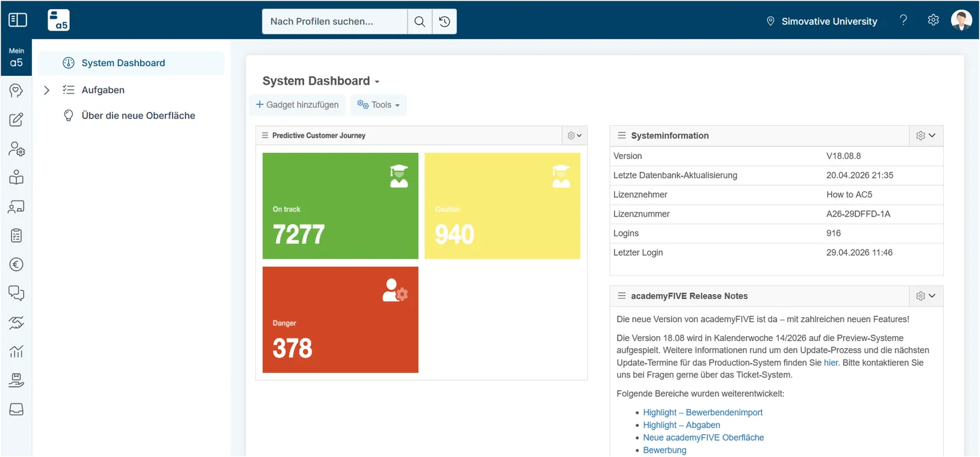980x457 pixels.
Task: Follow the 'hier' link in release notes
Action: [x=831, y=363]
